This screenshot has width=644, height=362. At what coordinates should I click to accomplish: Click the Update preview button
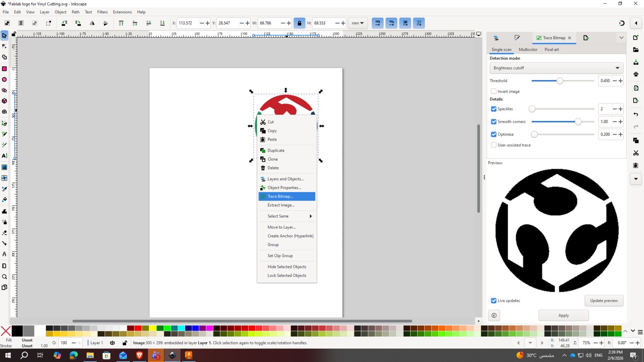pyautogui.click(x=604, y=301)
